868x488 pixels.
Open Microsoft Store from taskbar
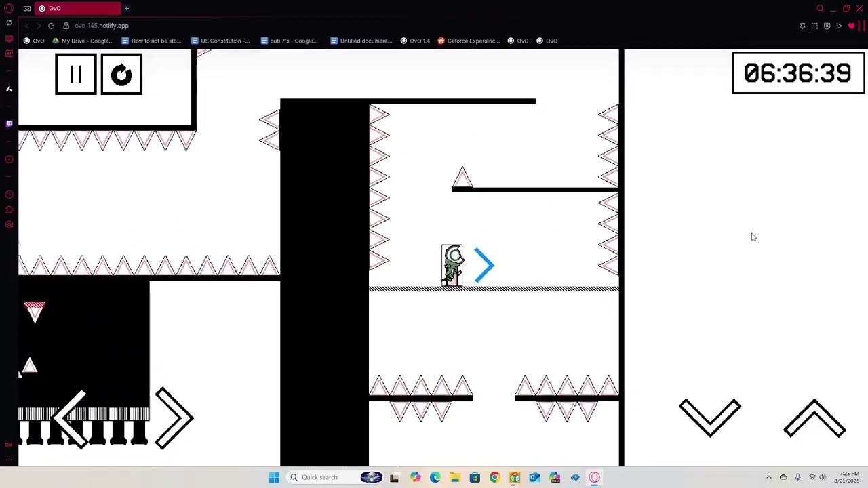point(475,477)
